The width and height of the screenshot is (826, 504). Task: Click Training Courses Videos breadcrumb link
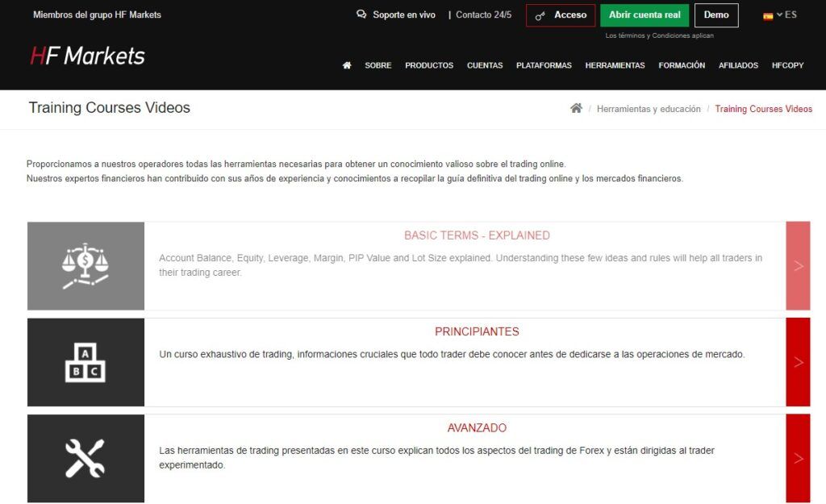(763, 109)
